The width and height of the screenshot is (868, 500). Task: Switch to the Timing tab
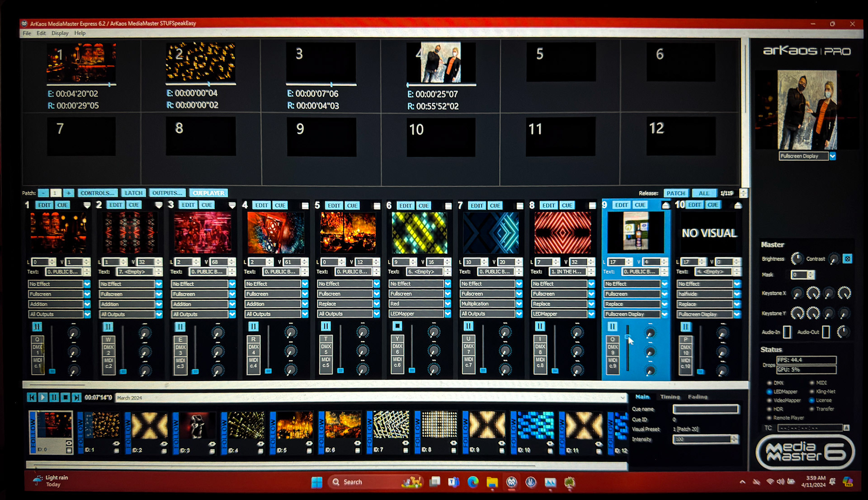point(670,397)
